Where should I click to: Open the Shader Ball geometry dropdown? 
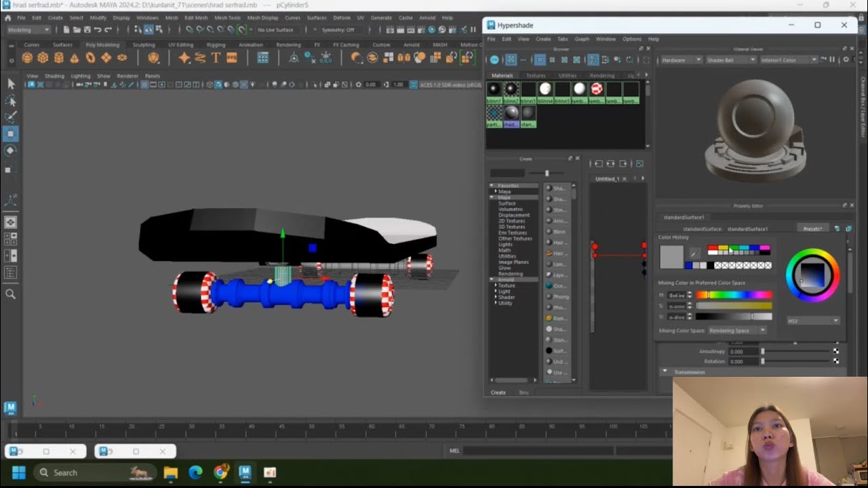(x=731, y=60)
